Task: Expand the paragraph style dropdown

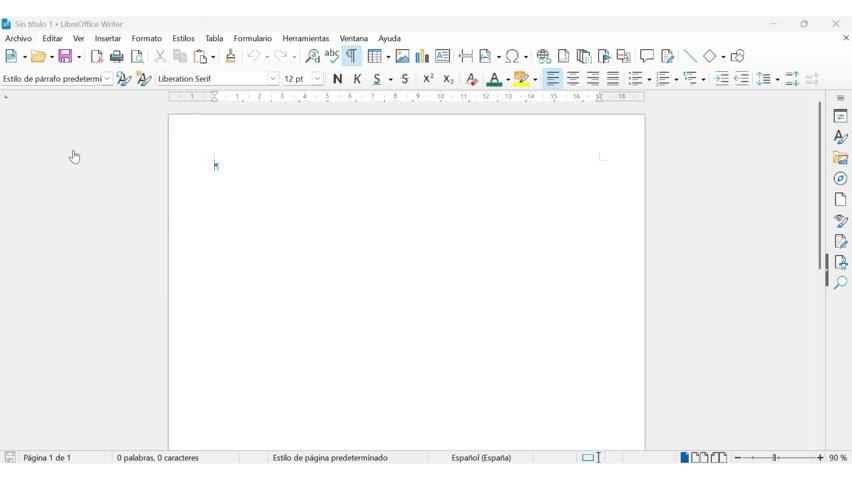Action: coord(108,79)
